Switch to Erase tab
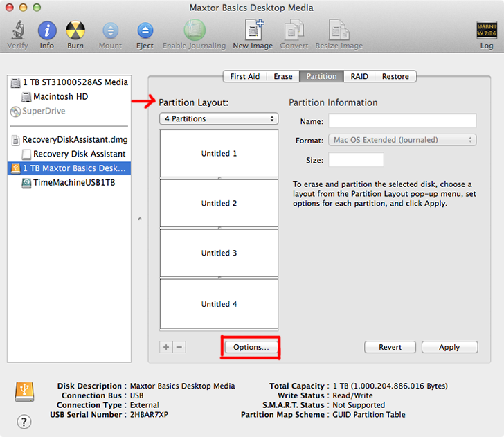This screenshot has width=504, height=437. pos(283,77)
